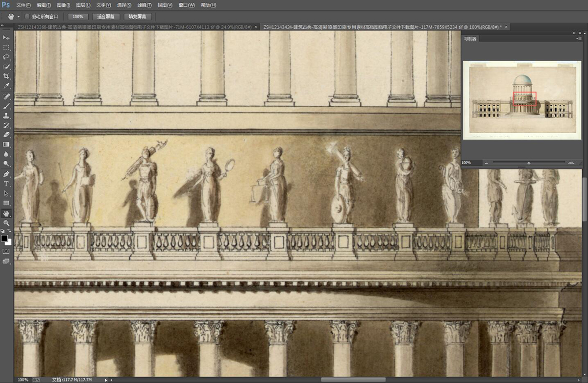Click the Navigator zoom percentage field

(x=471, y=163)
